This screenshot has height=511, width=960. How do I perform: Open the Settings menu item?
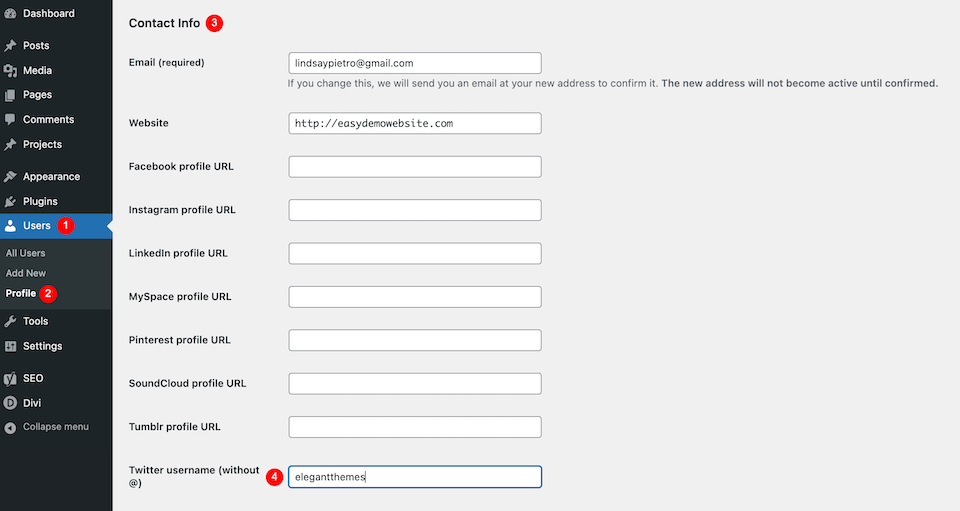tap(42, 346)
